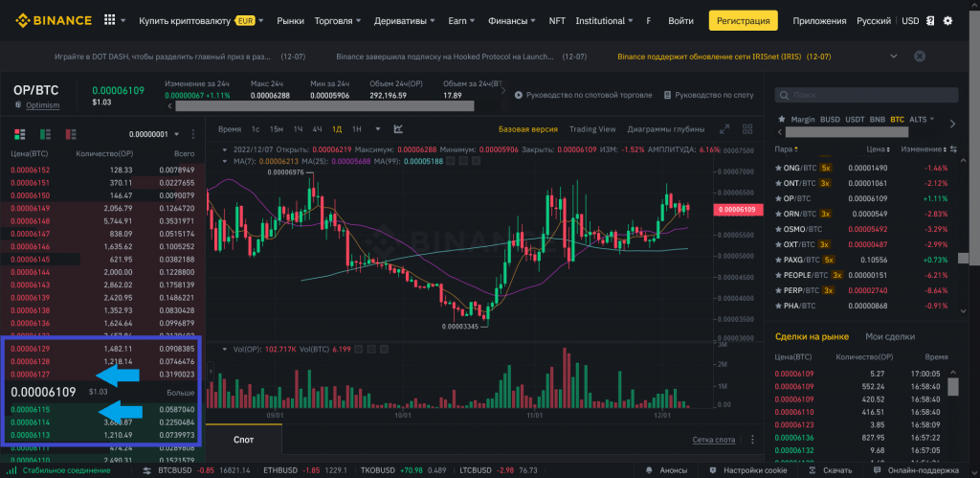Filter pairs by favorites star
This screenshot has height=478, width=980.
point(780,120)
